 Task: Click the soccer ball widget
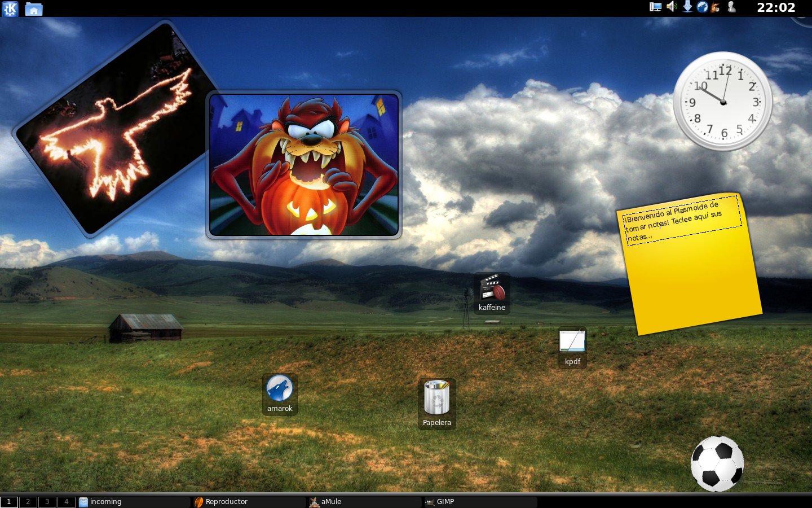[717, 463]
